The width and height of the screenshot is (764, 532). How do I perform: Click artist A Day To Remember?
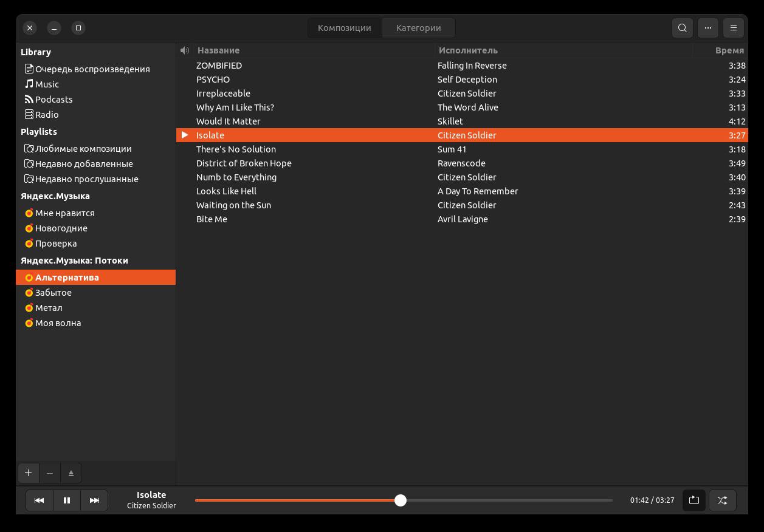[478, 191]
